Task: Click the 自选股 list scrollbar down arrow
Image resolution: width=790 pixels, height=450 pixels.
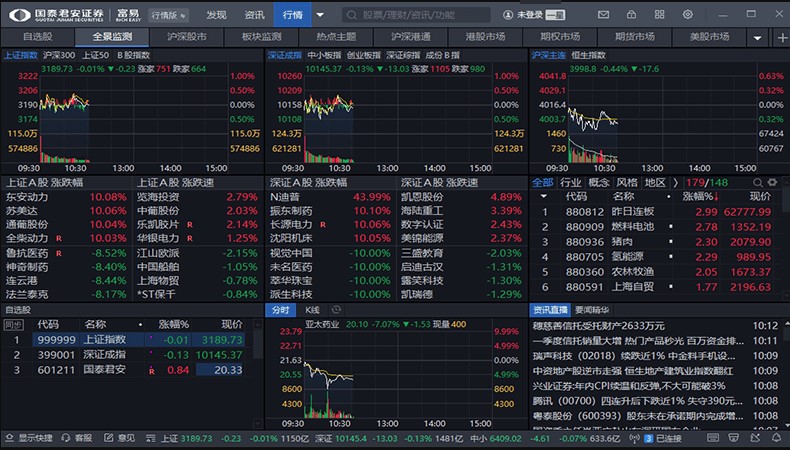Action: point(257,424)
